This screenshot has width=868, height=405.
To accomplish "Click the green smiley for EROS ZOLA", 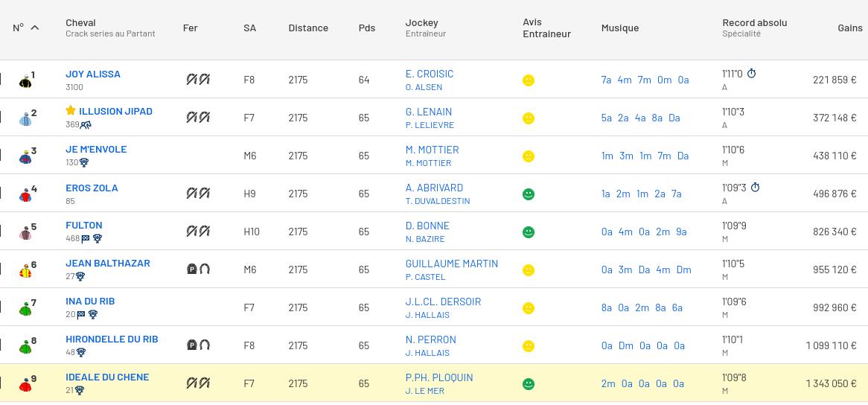I will [529, 194].
